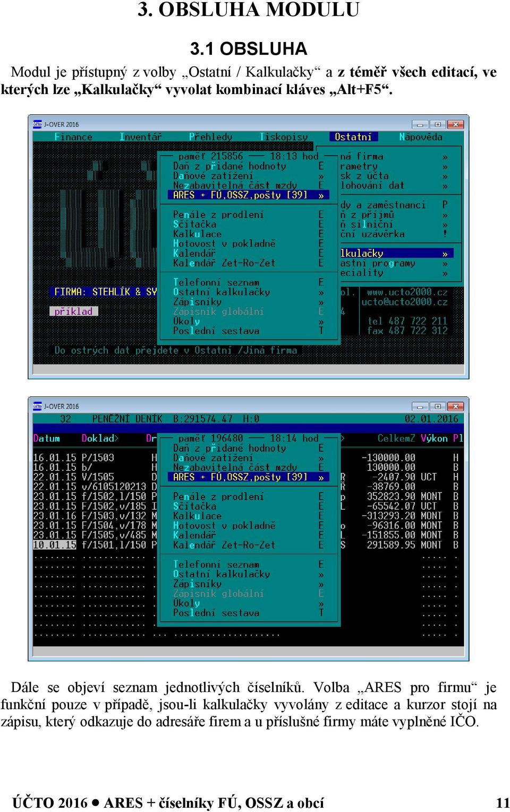Choose Penále z prodlení in Finance window popup
510x812 pixels.
[x=218, y=215]
